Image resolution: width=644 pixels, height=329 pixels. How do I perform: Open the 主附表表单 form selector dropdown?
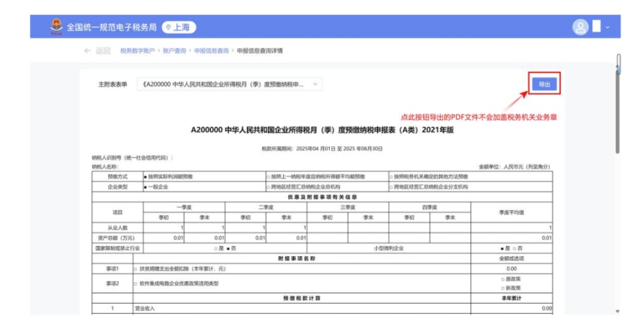tap(230, 85)
